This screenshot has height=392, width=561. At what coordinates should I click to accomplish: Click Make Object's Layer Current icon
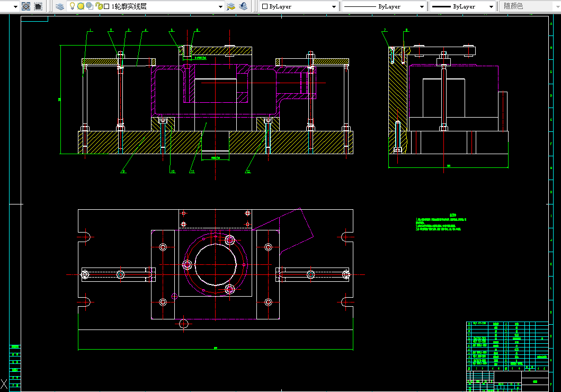[x=231, y=6]
